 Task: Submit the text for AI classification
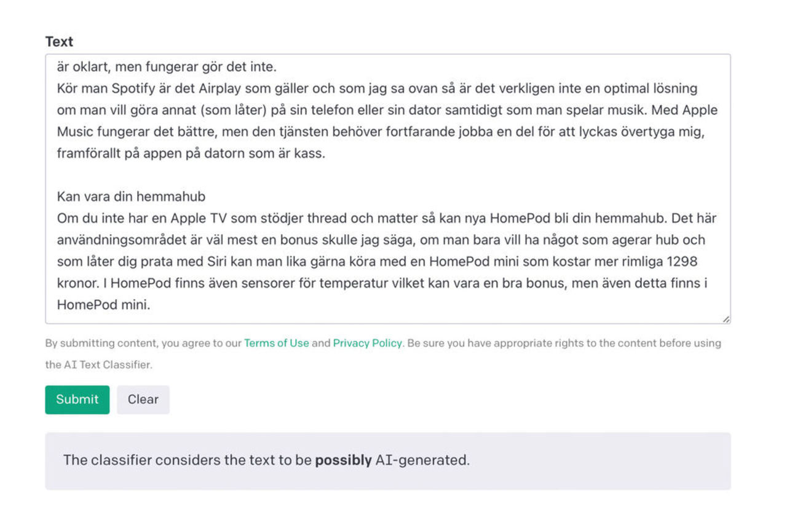point(77,399)
